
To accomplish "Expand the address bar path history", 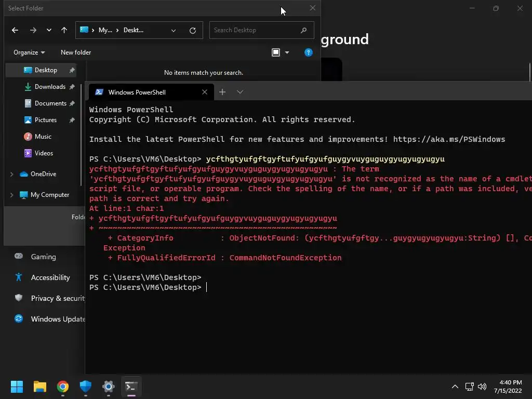I will pyautogui.click(x=174, y=31).
